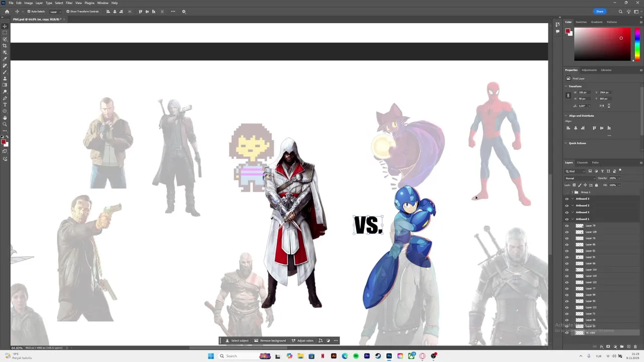Screen dimensions: 644x362
Task: Add a layer mask
Action: pyautogui.click(x=608, y=346)
